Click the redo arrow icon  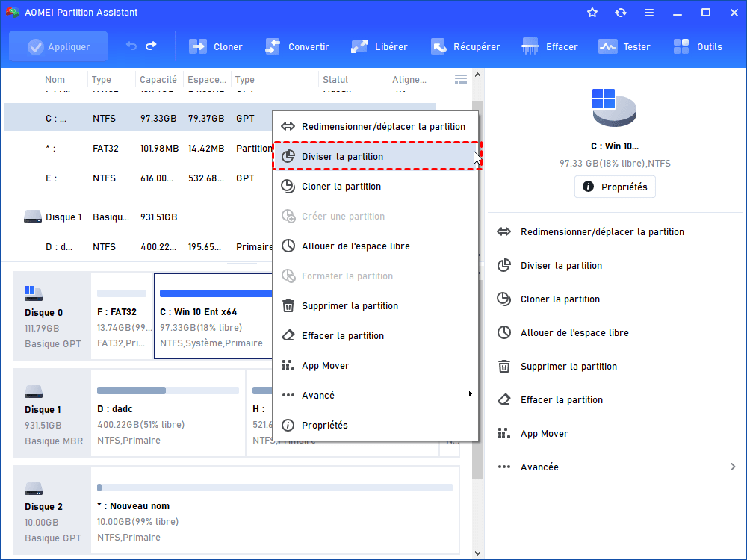pos(151,46)
